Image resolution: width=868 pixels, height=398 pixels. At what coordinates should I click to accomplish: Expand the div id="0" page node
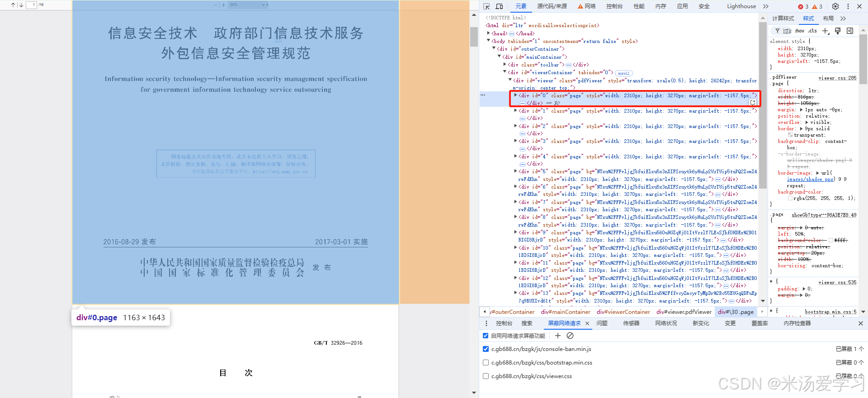point(516,95)
